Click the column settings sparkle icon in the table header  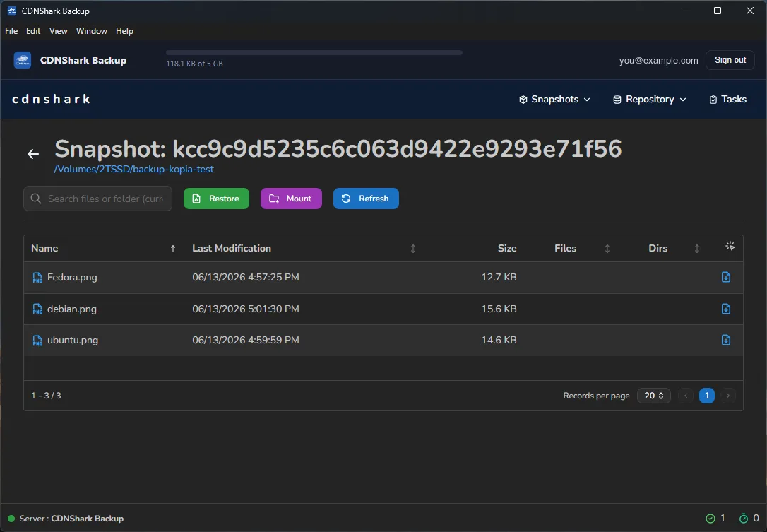(x=730, y=246)
